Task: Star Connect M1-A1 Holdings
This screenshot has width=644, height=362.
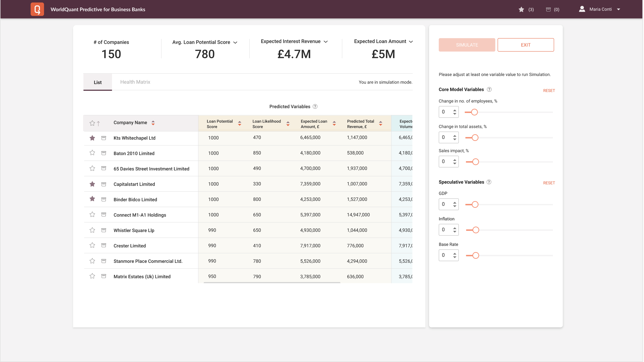Action: pyautogui.click(x=92, y=214)
